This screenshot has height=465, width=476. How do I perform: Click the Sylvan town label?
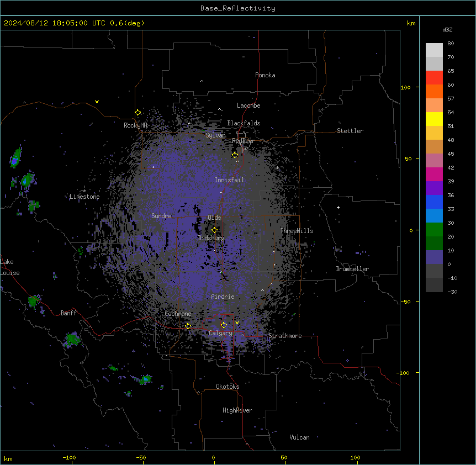pyautogui.click(x=215, y=135)
